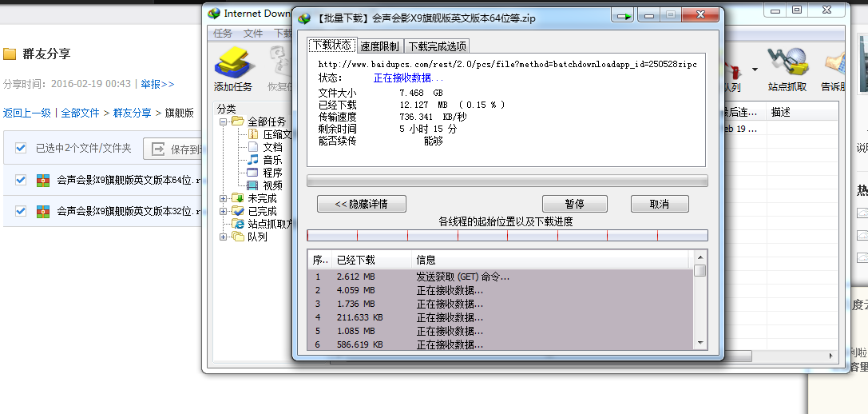Viewport: 868px width, 414px height.
Task: Select thread row 6 with 586.619 KB
Action: coord(501,344)
